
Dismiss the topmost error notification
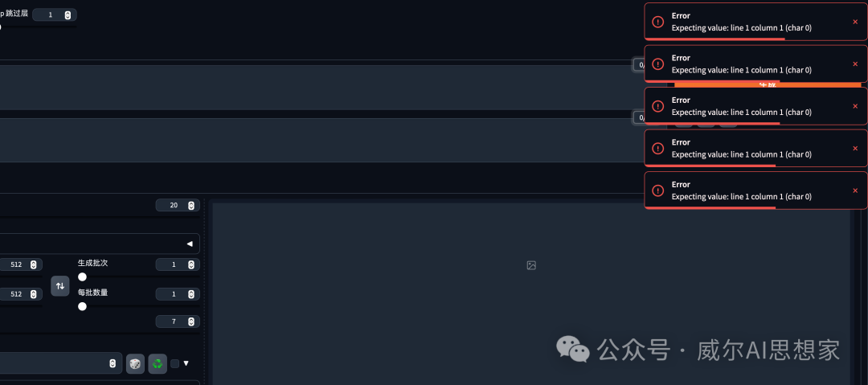click(x=855, y=22)
